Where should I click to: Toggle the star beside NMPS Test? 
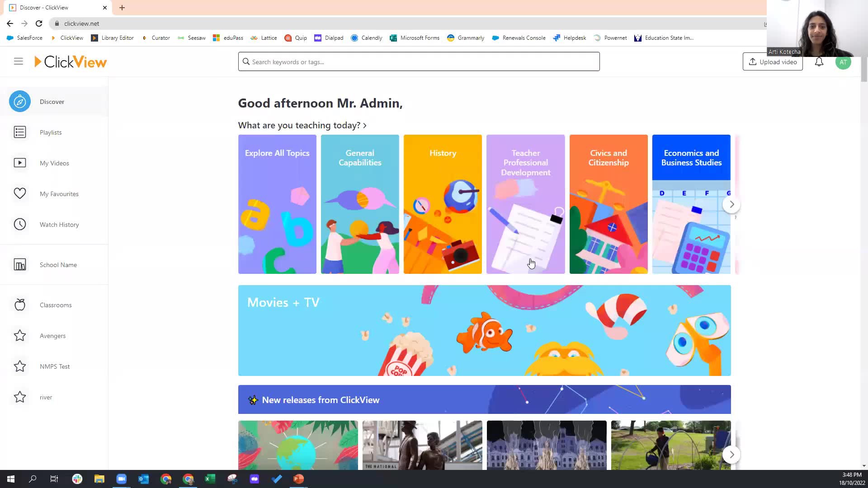(19, 366)
